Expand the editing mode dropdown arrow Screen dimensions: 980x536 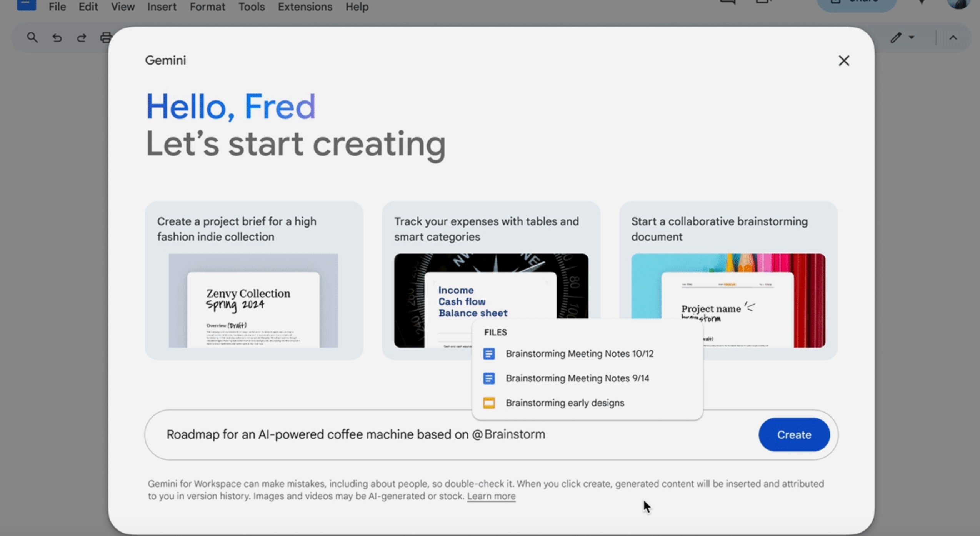coord(912,38)
